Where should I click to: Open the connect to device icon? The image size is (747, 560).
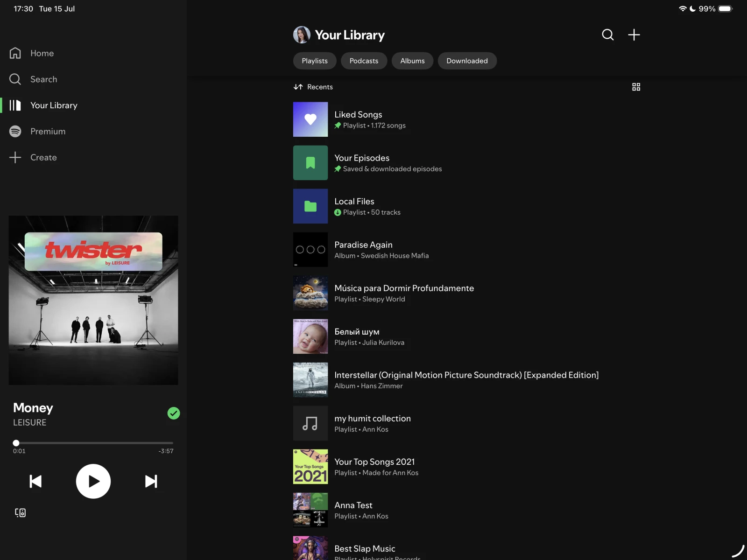(x=20, y=513)
